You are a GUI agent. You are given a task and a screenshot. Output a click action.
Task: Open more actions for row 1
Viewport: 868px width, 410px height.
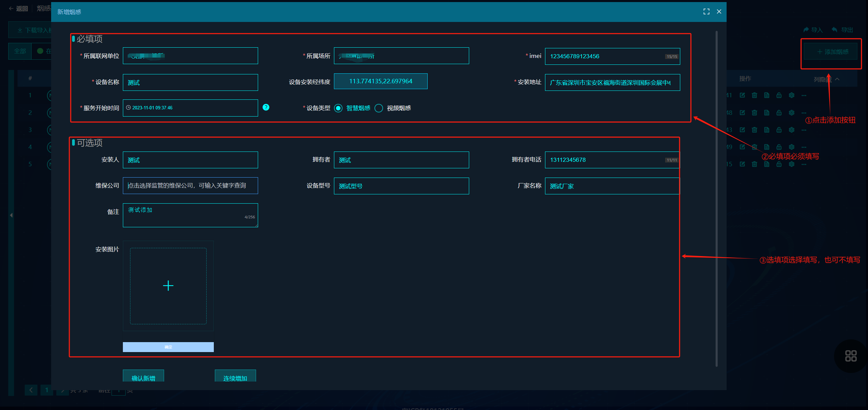[804, 95]
